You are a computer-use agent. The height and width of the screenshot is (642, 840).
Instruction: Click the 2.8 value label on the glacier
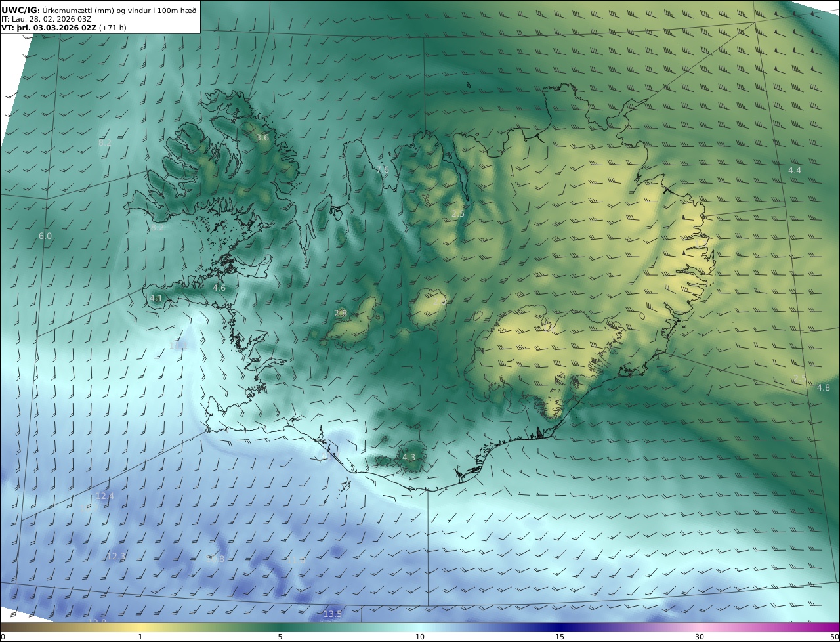[341, 314]
